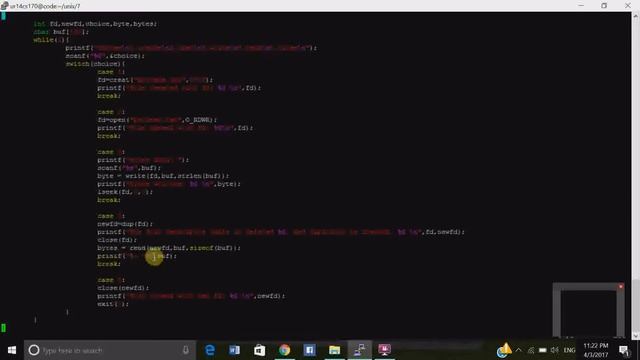Click the 'byte = write(fd,buf,strlen(buf));' line

(163, 176)
